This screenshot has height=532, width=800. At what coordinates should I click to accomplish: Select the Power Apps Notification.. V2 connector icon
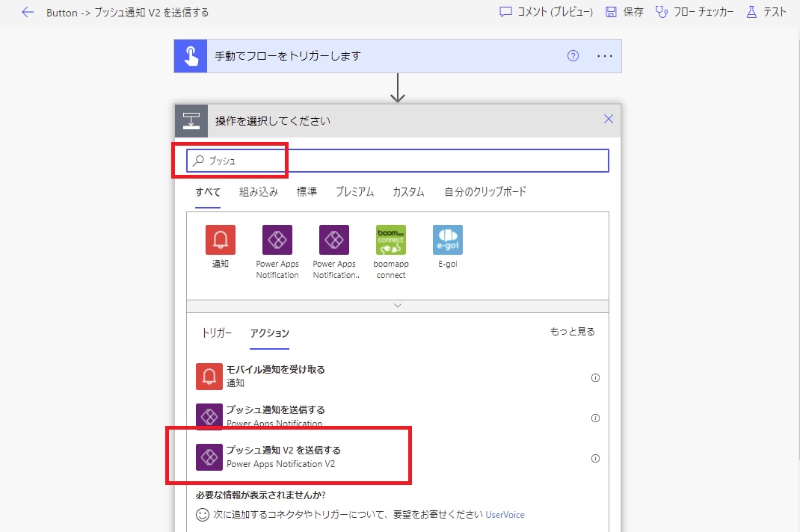[334, 240]
